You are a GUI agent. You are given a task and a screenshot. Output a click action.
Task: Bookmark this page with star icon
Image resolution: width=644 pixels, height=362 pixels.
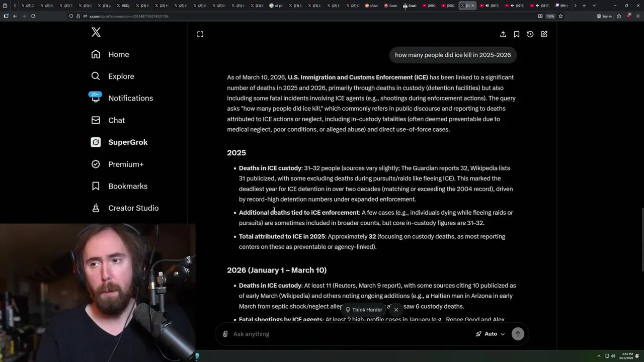pyautogui.click(x=560, y=16)
